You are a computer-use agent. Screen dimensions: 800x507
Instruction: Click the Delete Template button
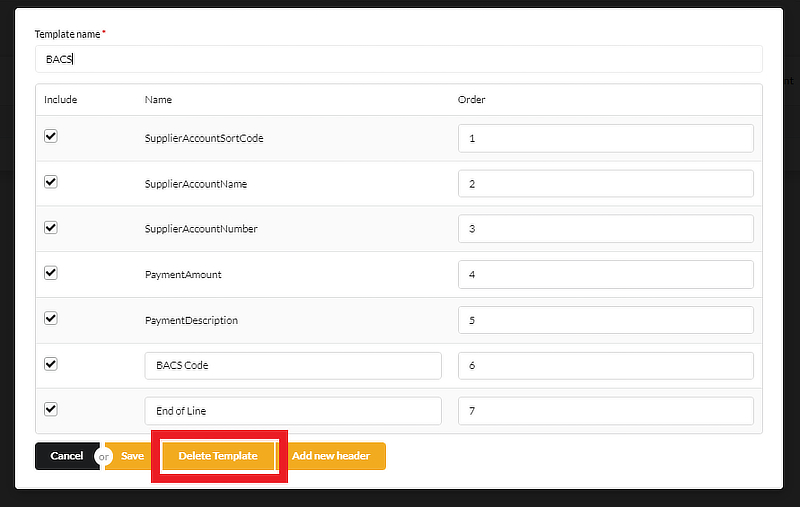coord(218,456)
